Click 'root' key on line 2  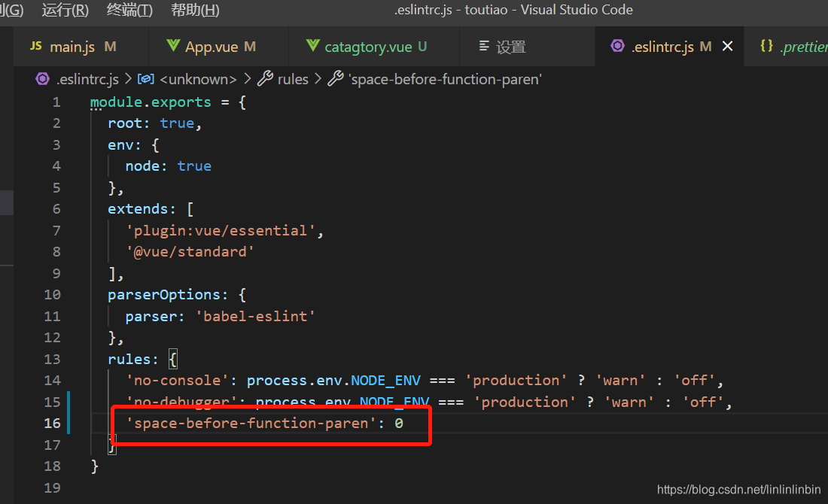(x=125, y=123)
